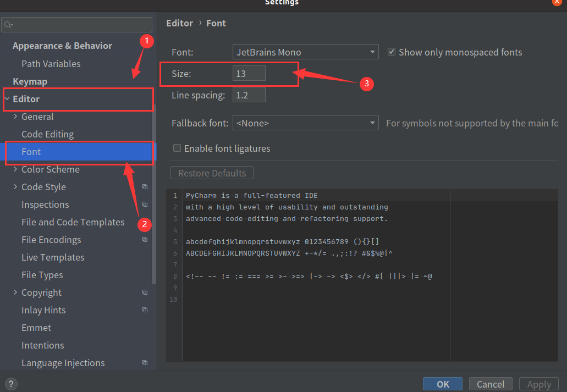Select Inlay Hints settings

tap(43, 310)
